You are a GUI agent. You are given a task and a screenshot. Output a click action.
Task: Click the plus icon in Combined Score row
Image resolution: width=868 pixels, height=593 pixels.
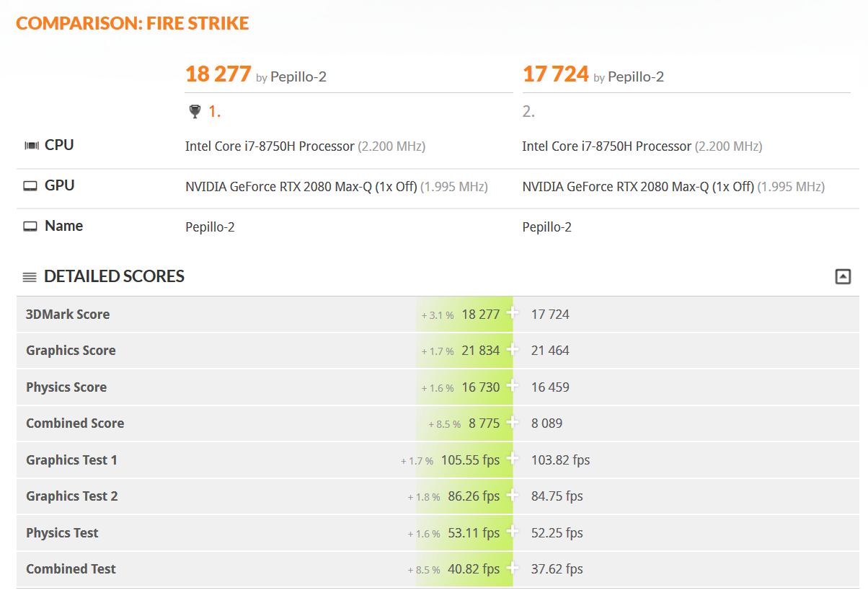(512, 422)
